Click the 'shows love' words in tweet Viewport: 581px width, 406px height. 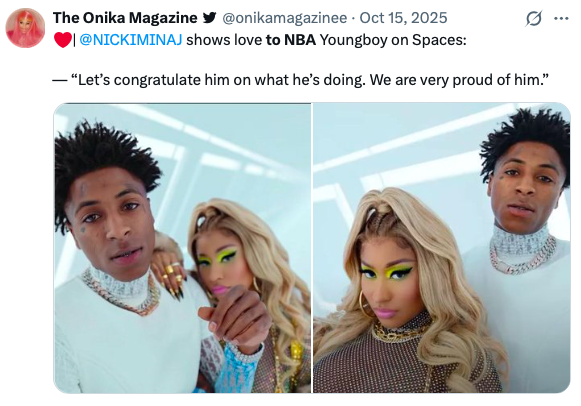(224, 40)
